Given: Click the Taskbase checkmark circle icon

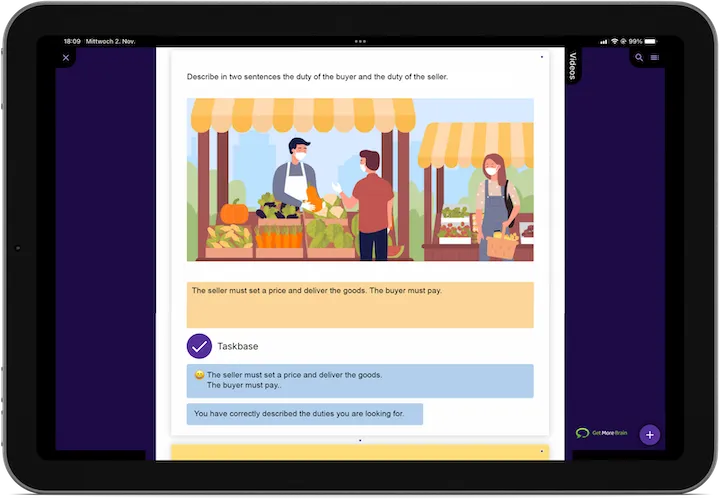Looking at the screenshot, I should (x=199, y=346).
